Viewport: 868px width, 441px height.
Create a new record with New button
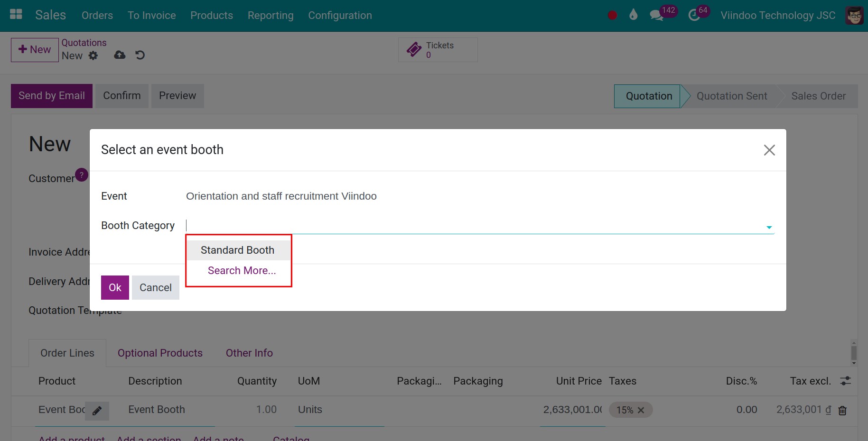(35, 50)
